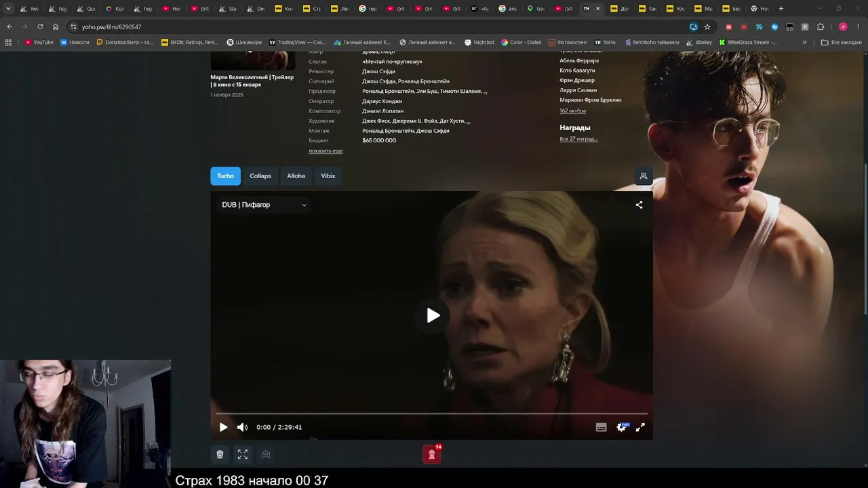The height and width of the screenshot is (488, 868).
Task: Click the popcorn icon below the player
Action: coord(220,454)
